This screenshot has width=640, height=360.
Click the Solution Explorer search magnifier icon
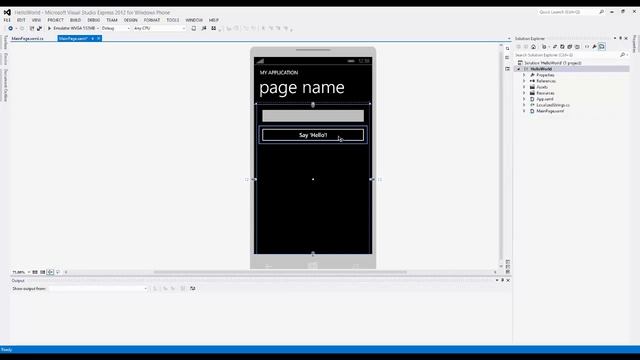622,55
